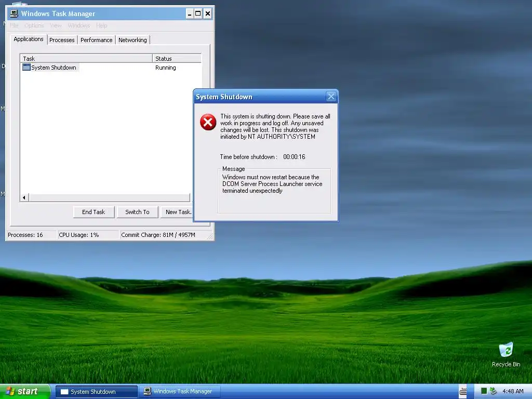Click the red error icon in shutdown dialog
532x399 pixels.
208,122
